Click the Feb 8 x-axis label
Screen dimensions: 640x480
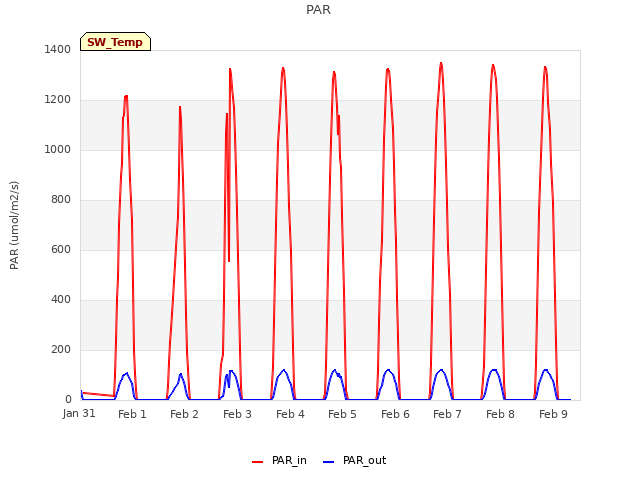tap(500, 414)
